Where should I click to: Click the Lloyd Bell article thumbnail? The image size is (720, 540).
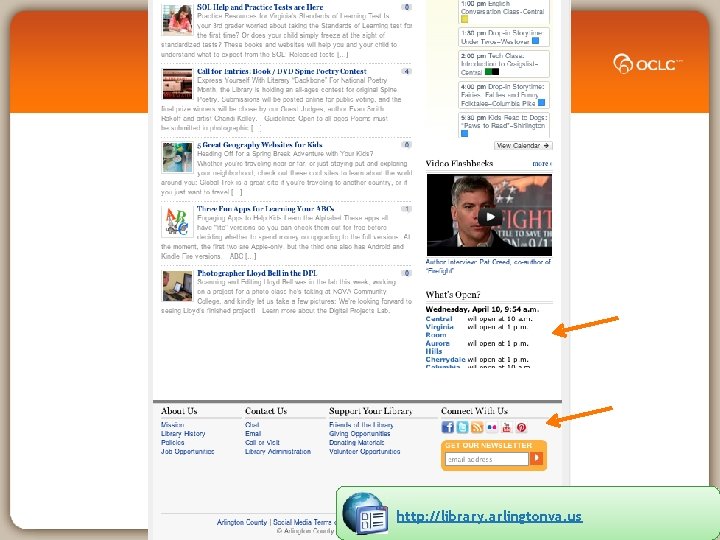pos(177,286)
